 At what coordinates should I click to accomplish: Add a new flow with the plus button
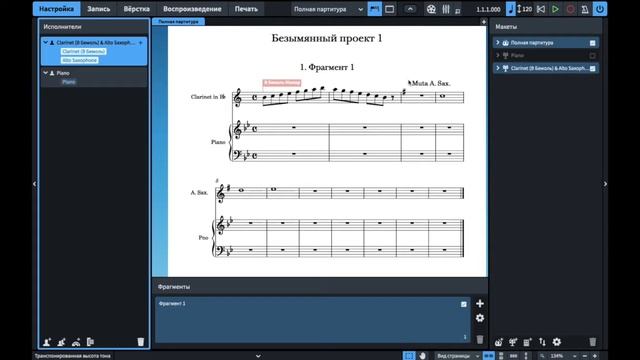pyautogui.click(x=480, y=304)
